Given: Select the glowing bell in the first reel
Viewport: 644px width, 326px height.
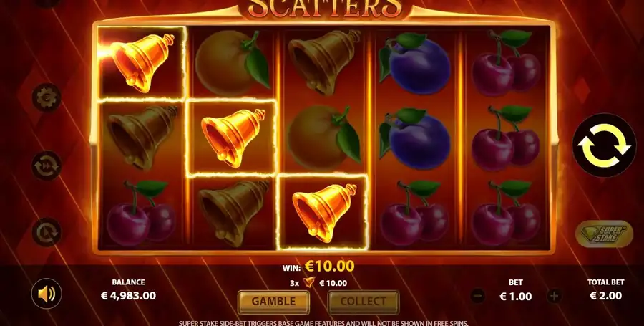Looking at the screenshot, I should [x=142, y=63].
